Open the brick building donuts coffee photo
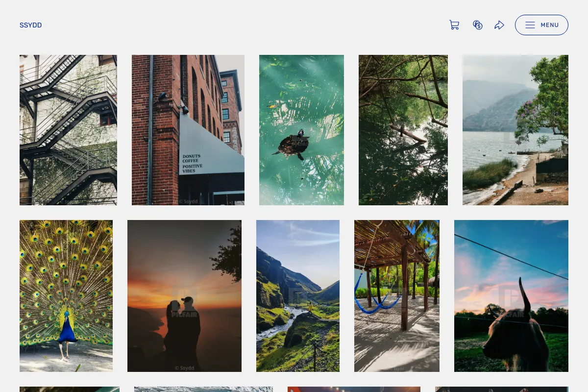Viewport: 588px width, 392px height. (188, 130)
